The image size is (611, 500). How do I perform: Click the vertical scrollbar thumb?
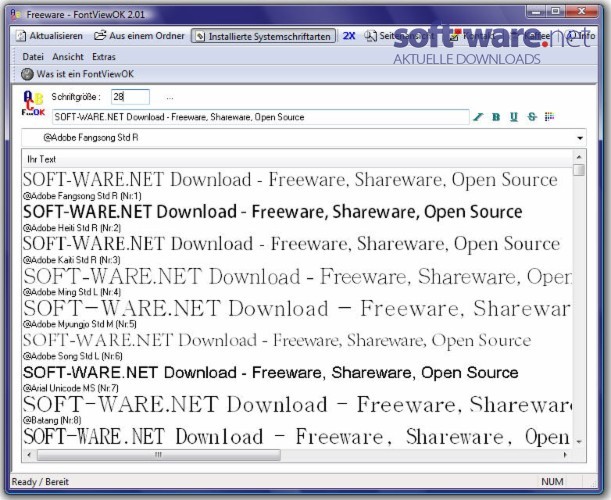pos(579,170)
